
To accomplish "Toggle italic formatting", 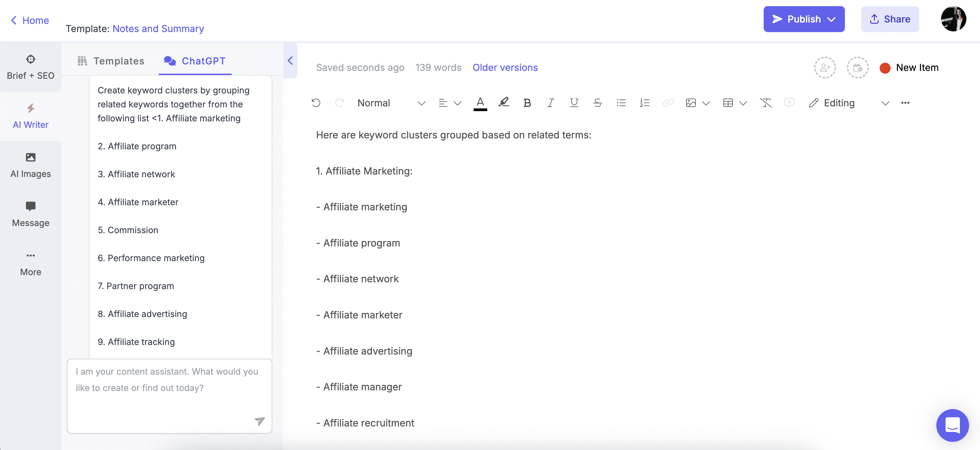I will pos(550,103).
